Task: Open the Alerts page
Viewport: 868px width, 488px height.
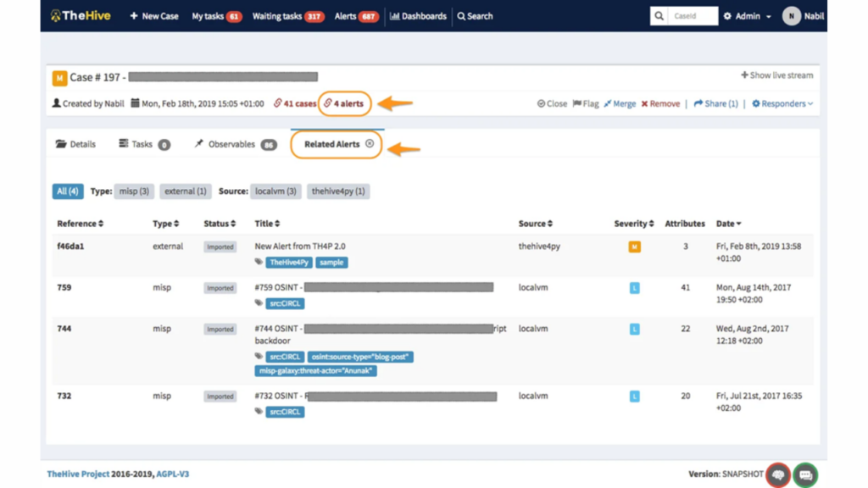Action: 356,16
